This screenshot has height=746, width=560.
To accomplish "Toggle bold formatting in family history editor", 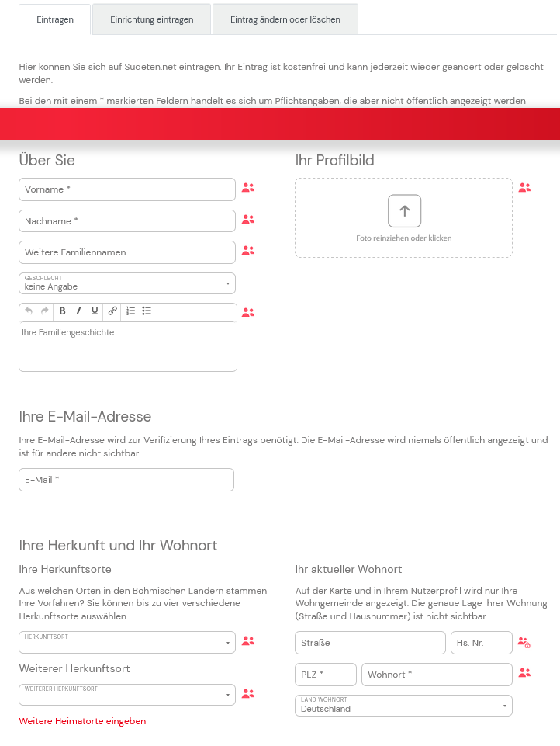I will [x=63, y=311].
